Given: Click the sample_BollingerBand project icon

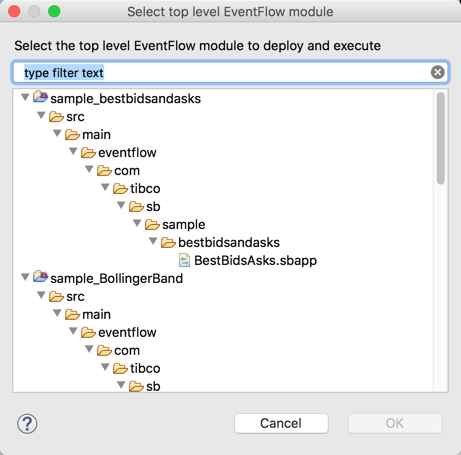Looking at the screenshot, I should click(40, 277).
